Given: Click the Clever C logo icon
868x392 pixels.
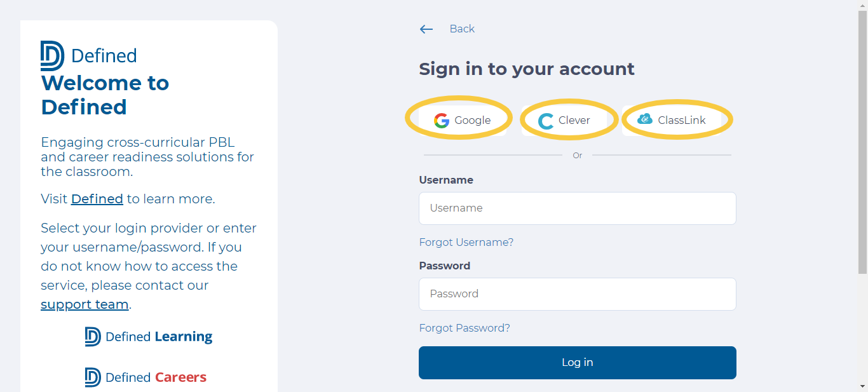Looking at the screenshot, I should [546, 121].
